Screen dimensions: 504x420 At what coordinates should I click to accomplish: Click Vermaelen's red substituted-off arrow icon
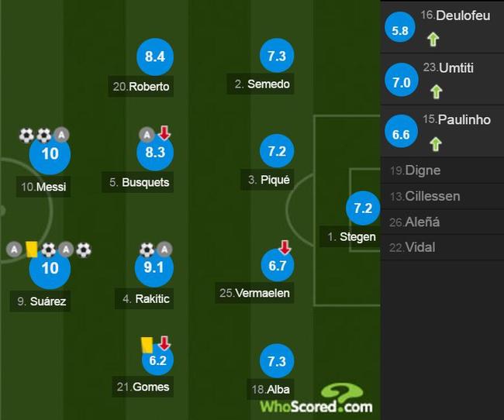pos(285,247)
